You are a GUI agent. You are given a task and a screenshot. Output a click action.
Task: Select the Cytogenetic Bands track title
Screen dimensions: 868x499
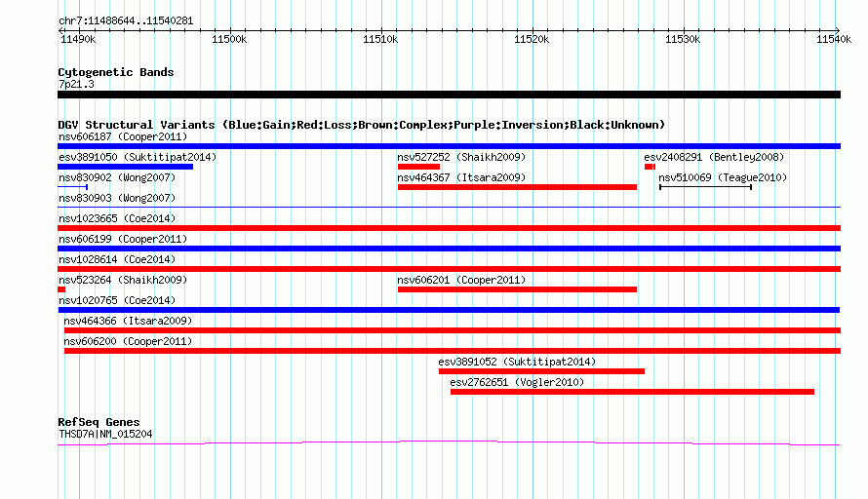pos(116,72)
